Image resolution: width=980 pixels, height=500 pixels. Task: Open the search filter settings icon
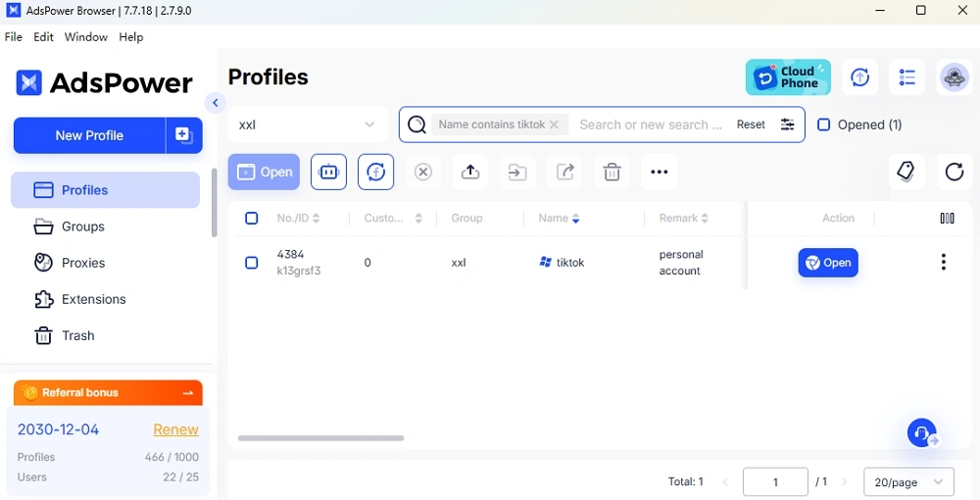click(x=787, y=125)
